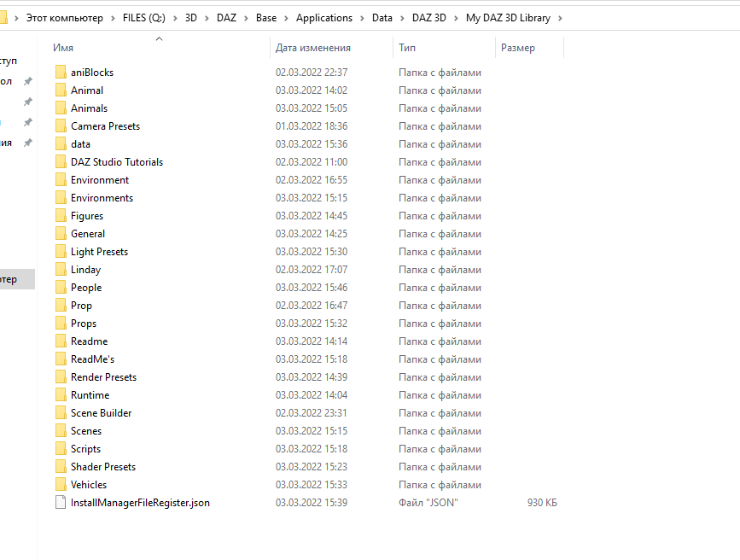
Task: Select the Scene Builder folder name
Action: pyautogui.click(x=101, y=413)
